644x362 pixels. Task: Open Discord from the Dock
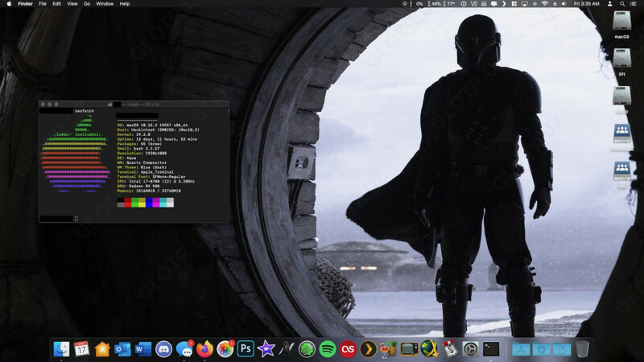pos(163,349)
